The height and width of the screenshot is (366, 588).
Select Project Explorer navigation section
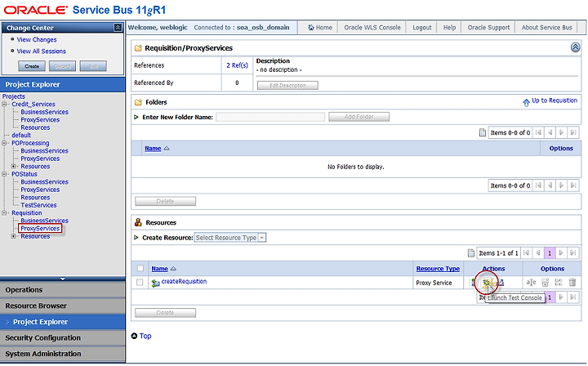[63, 322]
